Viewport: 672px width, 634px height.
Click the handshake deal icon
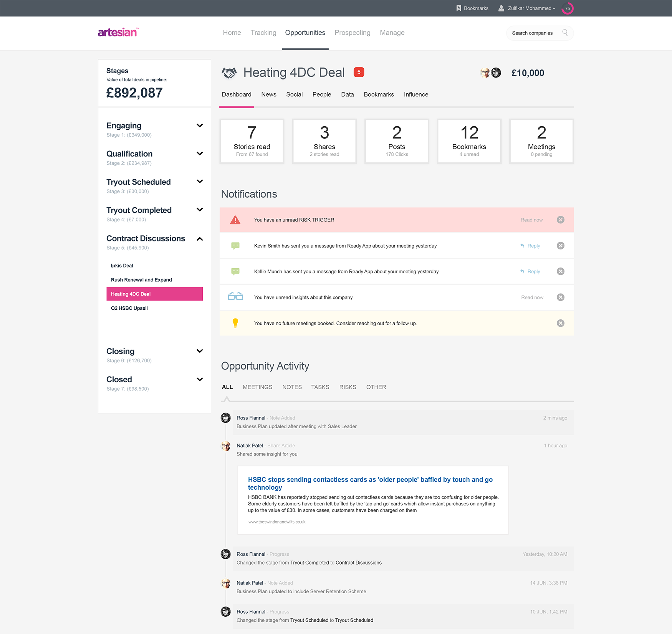(x=229, y=73)
